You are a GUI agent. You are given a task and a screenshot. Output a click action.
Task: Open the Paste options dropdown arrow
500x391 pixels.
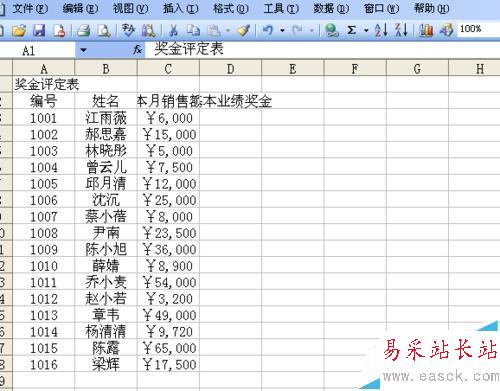(x=228, y=31)
